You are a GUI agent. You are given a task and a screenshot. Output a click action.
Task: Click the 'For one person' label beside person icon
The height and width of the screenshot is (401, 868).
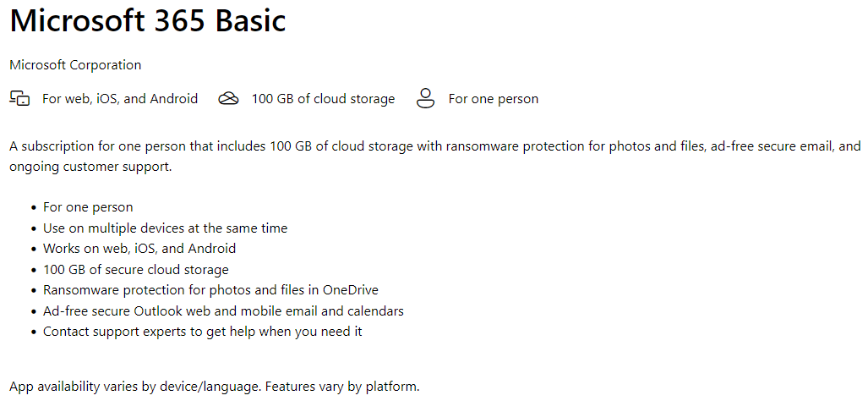click(494, 99)
